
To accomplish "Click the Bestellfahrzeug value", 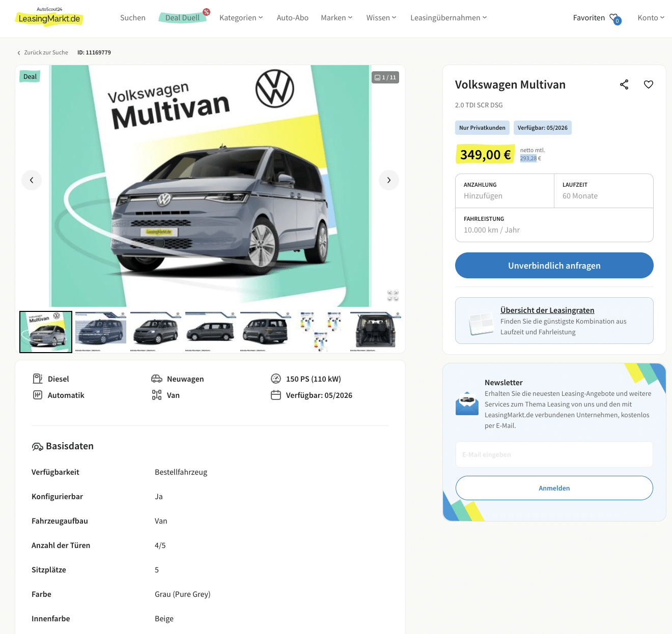I will (181, 472).
